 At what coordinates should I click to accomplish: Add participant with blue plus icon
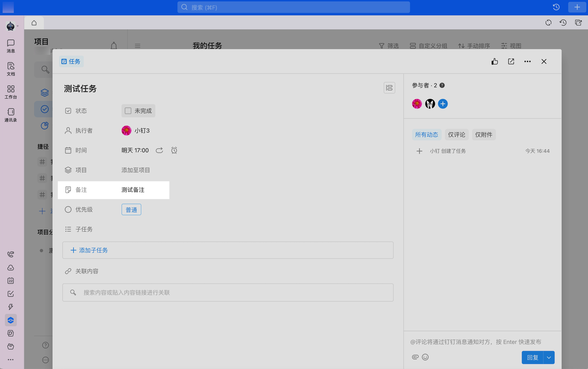pyautogui.click(x=443, y=104)
